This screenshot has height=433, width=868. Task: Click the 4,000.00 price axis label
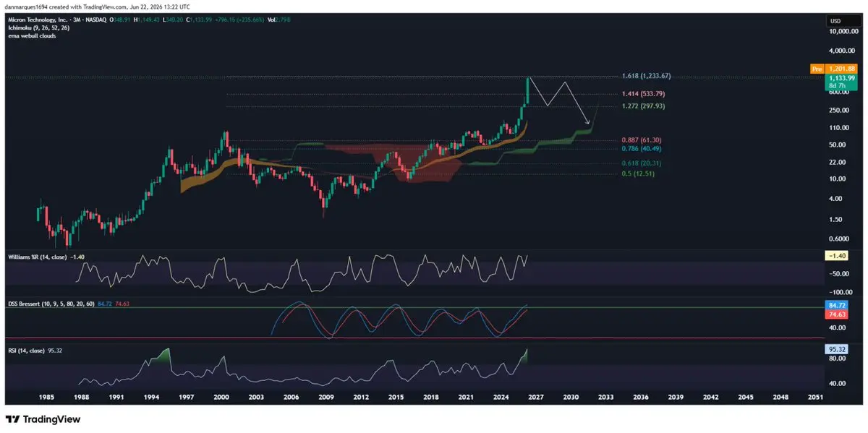pos(843,51)
